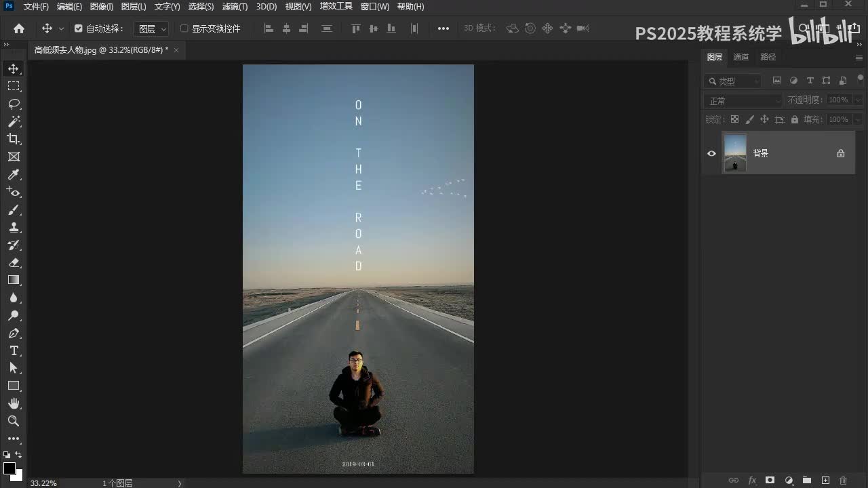The height and width of the screenshot is (488, 868).
Task: Select the Magic Wand tool
Action: click(x=14, y=121)
